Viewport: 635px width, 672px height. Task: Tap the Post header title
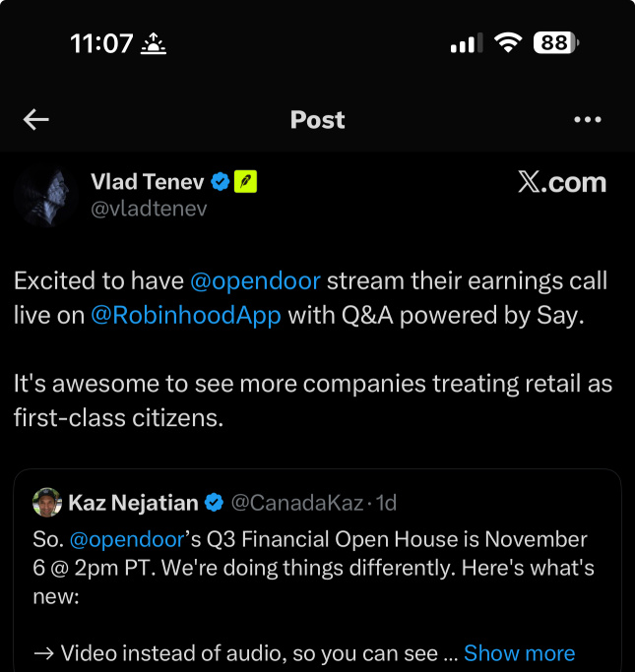pyautogui.click(x=317, y=120)
